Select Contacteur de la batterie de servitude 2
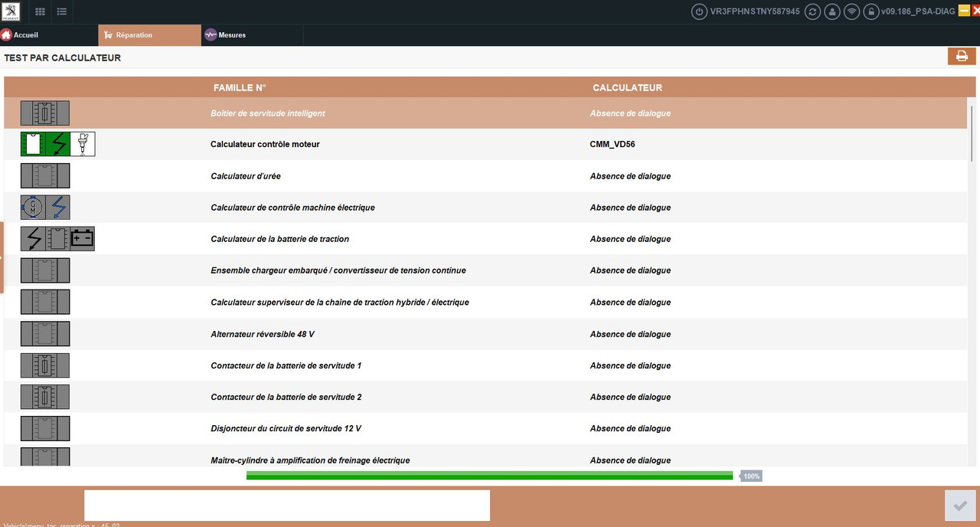The image size is (980, 527). (286, 397)
